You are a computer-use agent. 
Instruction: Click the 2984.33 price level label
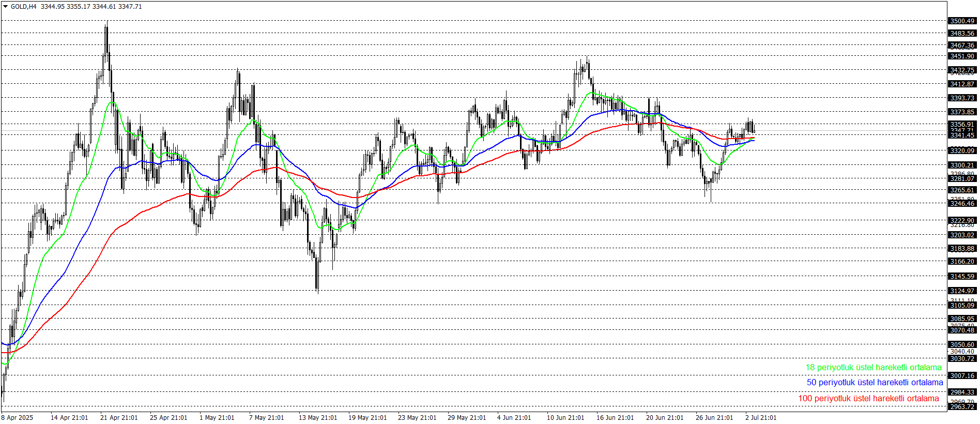(962, 392)
